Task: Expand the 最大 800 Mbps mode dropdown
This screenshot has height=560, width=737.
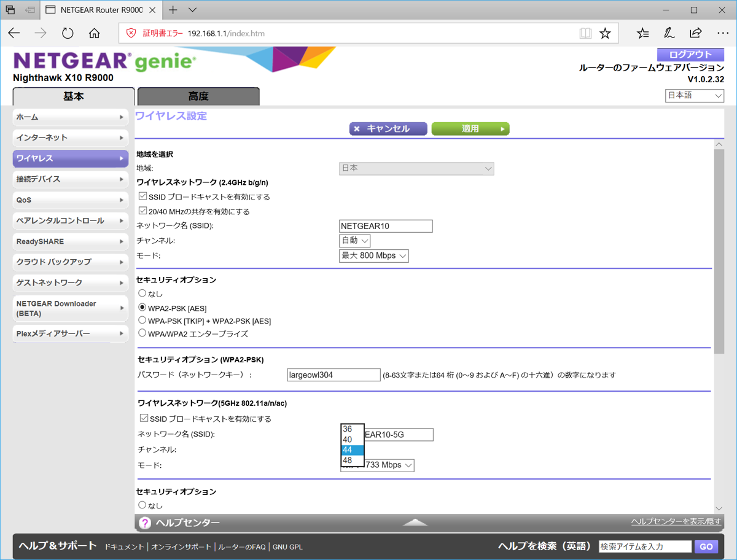Action: [x=373, y=255]
